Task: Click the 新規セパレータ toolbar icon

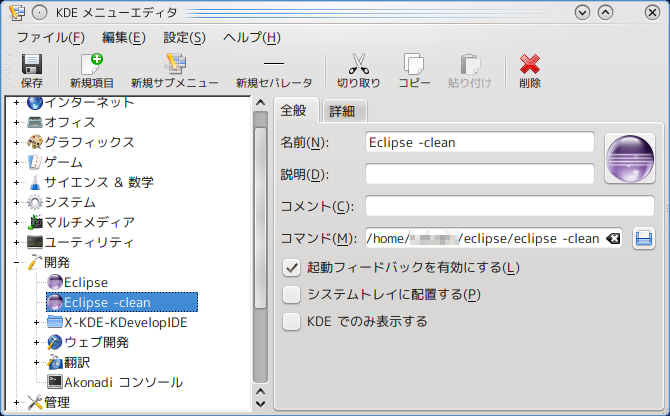Action: pos(274,64)
